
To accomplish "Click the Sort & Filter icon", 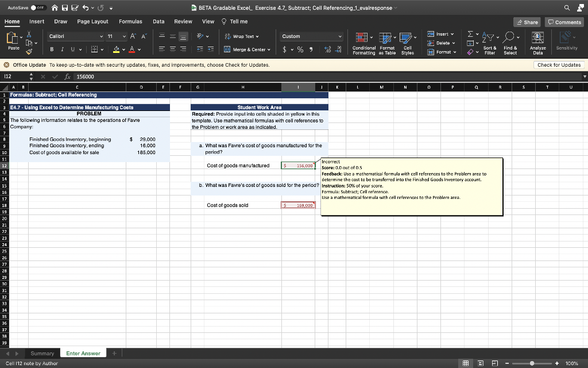I will click(x=488, y=37).
